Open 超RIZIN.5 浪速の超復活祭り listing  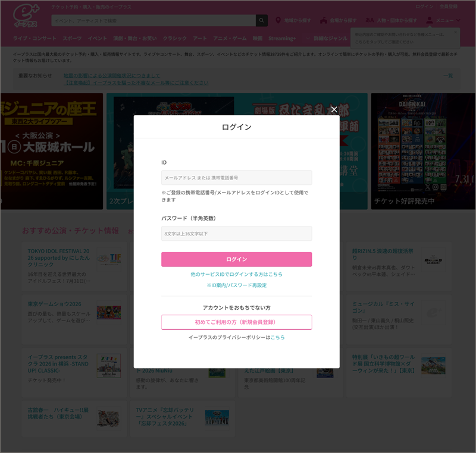pos(383,254)
